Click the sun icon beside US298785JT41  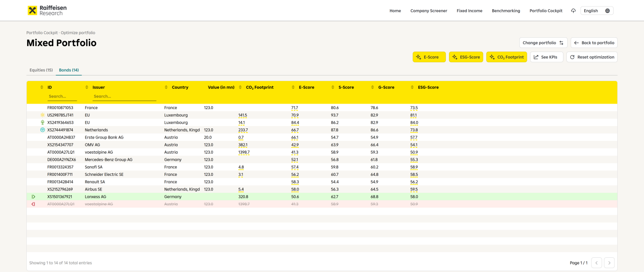tap(42, 115)
